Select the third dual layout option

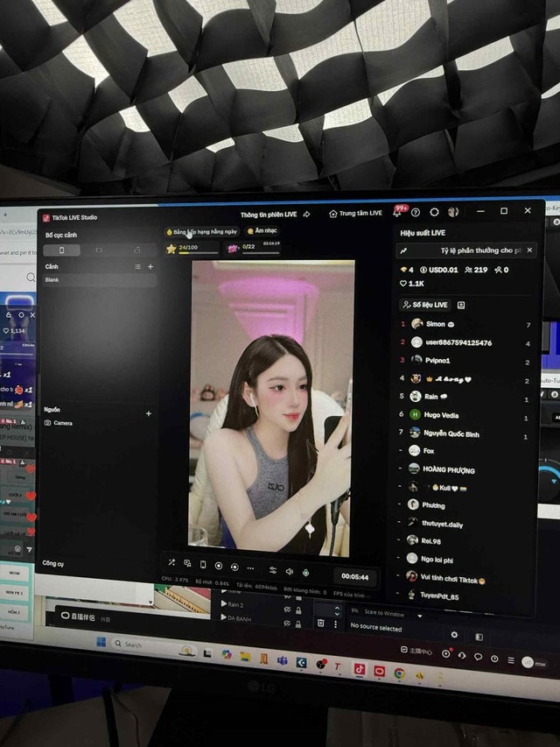tap(137, 250)
